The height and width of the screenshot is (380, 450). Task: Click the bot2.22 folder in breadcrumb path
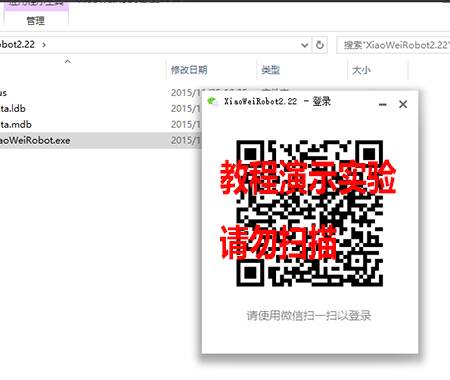[17, 45]
